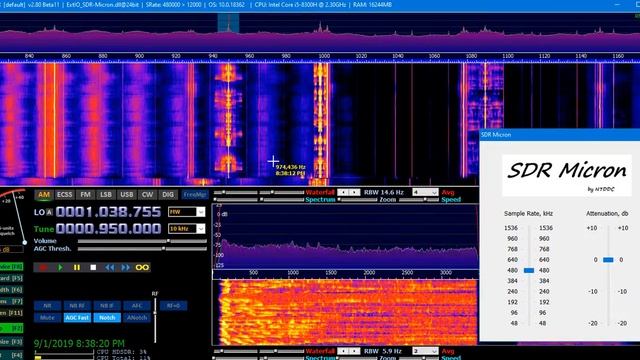Click the blue Fast-forward button
The image size is (640, 360).
[x=126, y=267]
